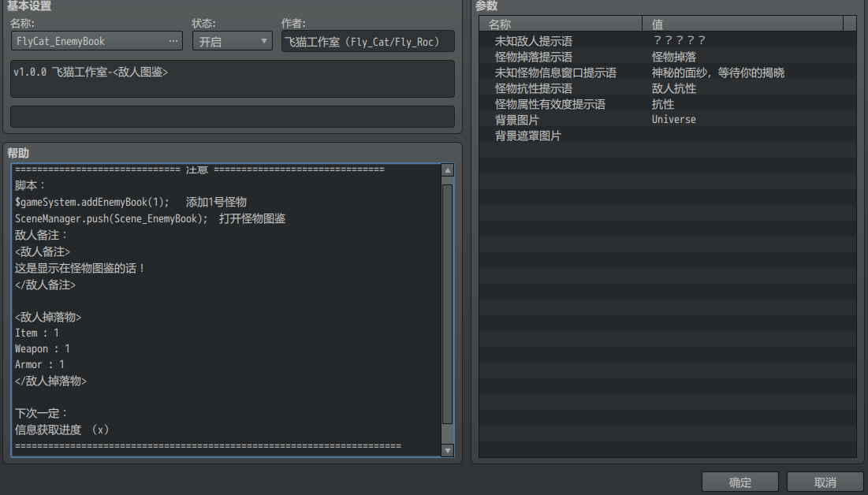868x495 pixels.
Task: Click the 下次一定： line in help
Action: (x=41, y=413)
